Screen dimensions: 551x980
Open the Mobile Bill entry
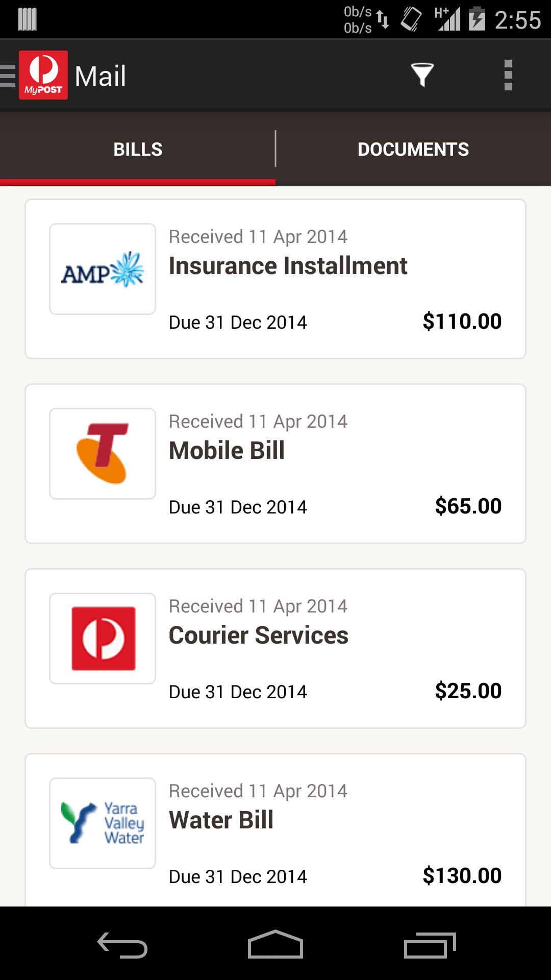coord(227,451)
